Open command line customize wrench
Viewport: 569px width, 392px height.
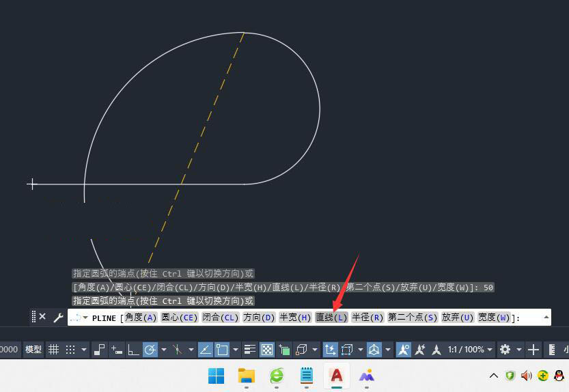[x=58, y=318]
